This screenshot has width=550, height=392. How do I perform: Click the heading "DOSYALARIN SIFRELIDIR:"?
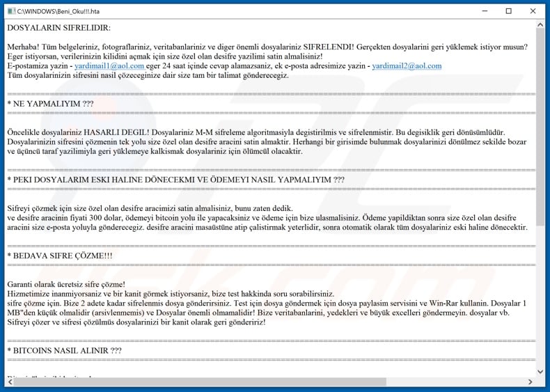[x=59, y=28]
